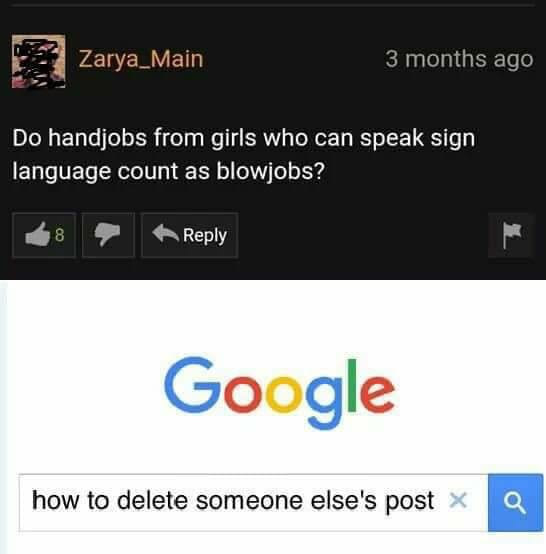This screenshot has width=546, height=554.
Task: Click the word 'post' in the search query
Action: 410,502
